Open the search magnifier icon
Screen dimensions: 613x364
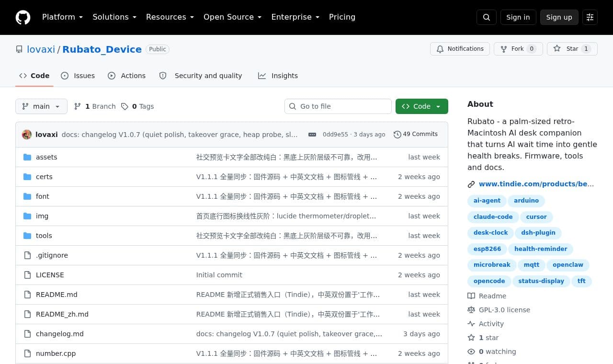click(487, 17)
